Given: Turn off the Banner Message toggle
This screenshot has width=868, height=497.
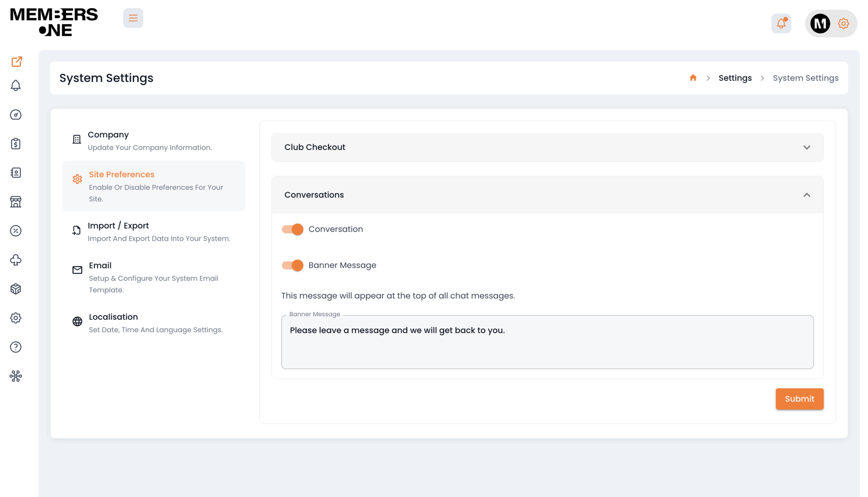Looking at the screenshot, I should [292, 265].
